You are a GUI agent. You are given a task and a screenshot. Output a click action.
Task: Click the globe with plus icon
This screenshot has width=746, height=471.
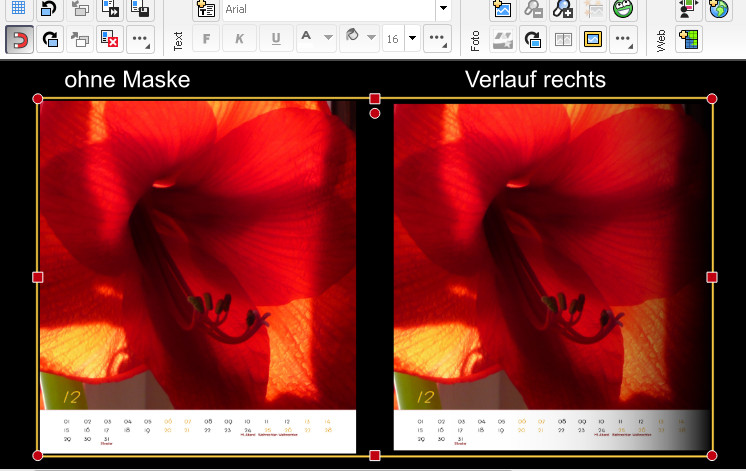coord(718,9)
